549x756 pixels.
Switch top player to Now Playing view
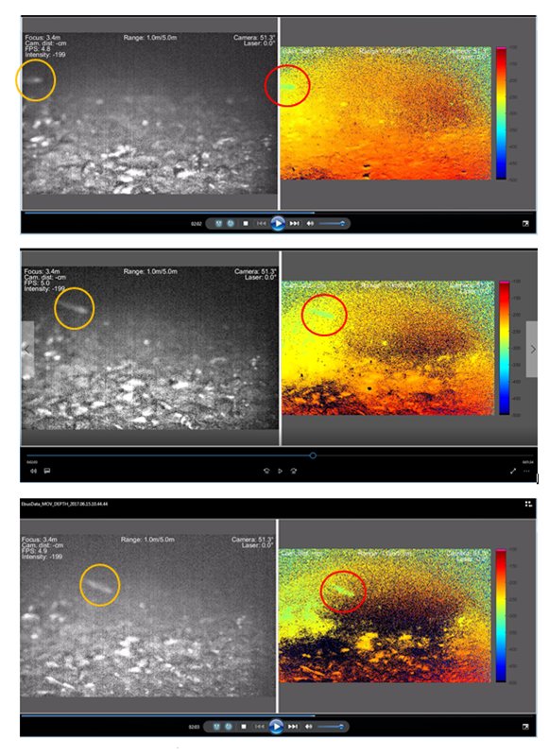click(x=525, y=224)
